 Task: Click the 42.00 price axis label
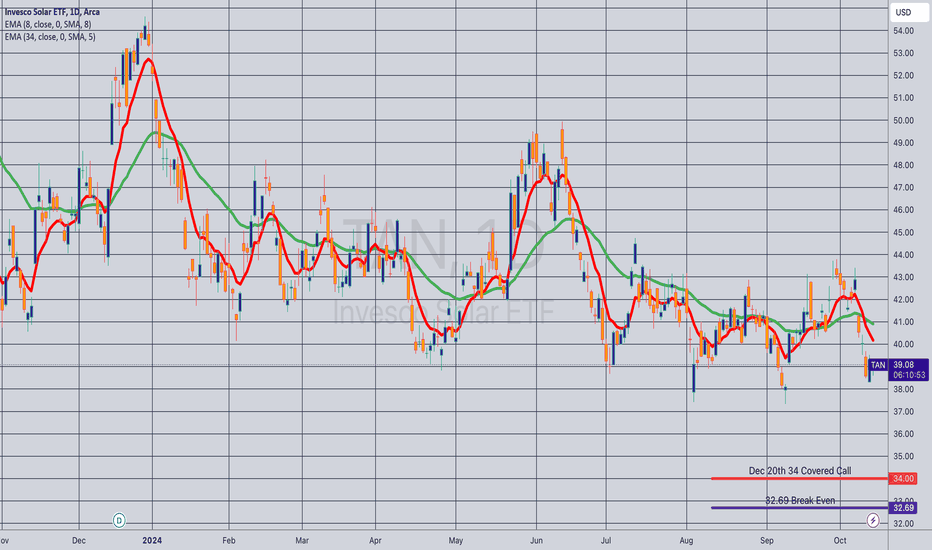tap(903, 300)
